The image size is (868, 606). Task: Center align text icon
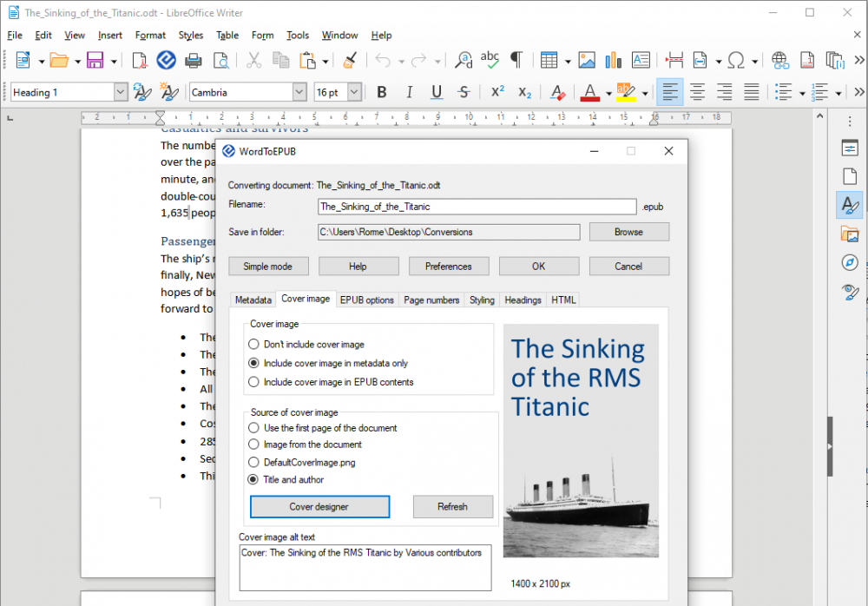click(x=697, y=92)
